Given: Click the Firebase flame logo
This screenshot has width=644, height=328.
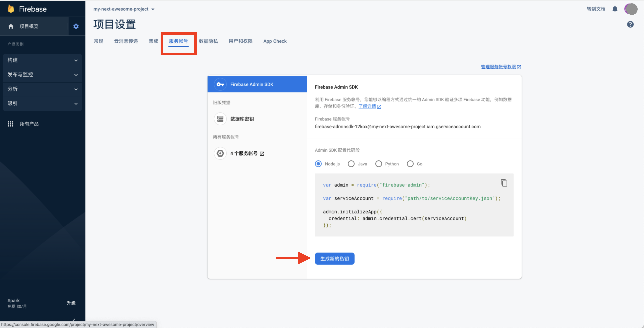Looking at the screenshot, I should pyautogui.click(x=11, y=9).
